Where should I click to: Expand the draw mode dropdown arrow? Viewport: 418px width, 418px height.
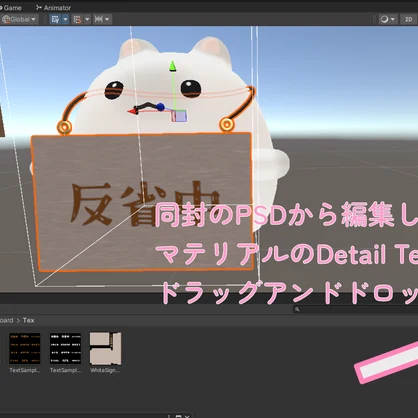[393, 19]
